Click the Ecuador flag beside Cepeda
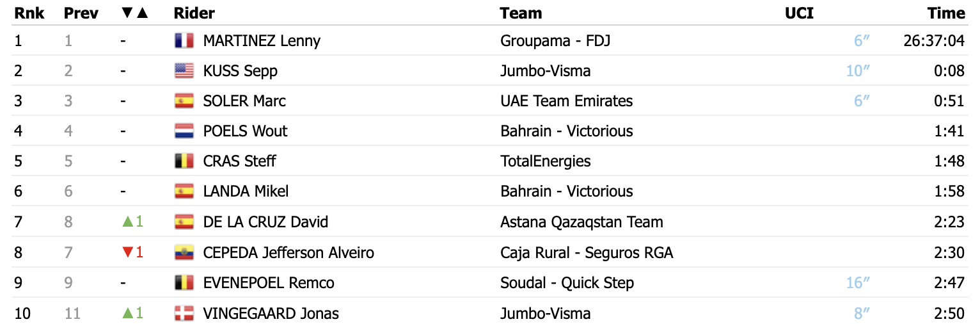This screenshot has width=980, height=324. click(x=184, y=253)
